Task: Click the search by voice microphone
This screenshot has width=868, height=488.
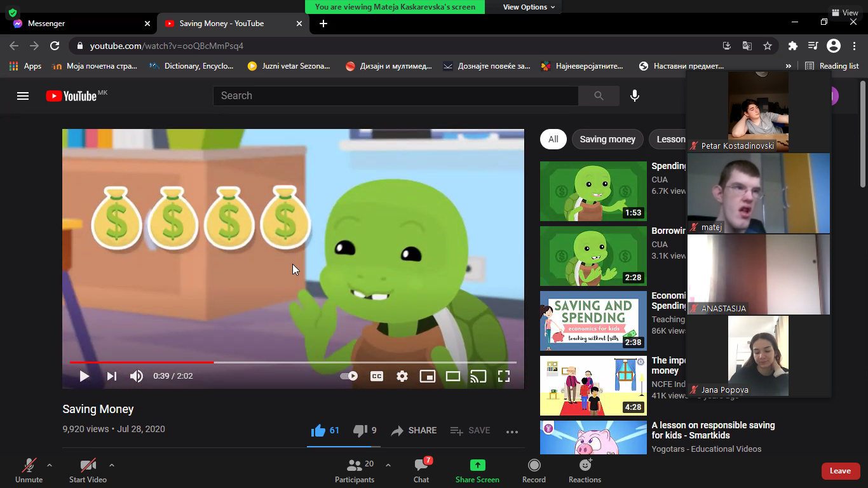Action: tap(634, 96)
